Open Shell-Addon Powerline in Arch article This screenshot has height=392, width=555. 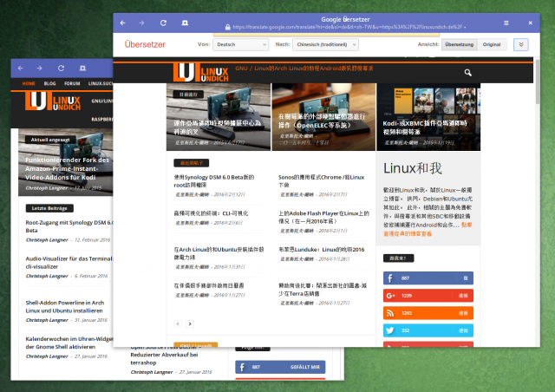click(x=65, y=307)
